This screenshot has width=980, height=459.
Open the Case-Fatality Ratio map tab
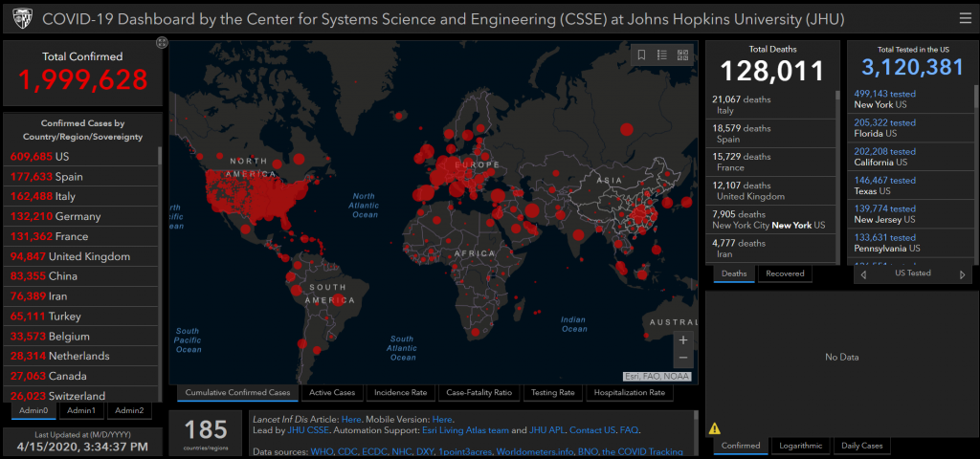pyautogui.click(x=479, y=393)
